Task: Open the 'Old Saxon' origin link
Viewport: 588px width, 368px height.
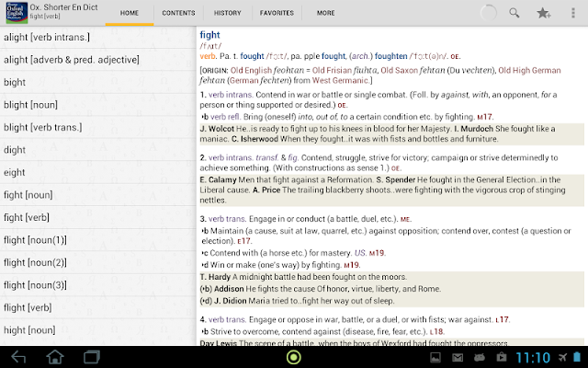Action: coord(400,71)
